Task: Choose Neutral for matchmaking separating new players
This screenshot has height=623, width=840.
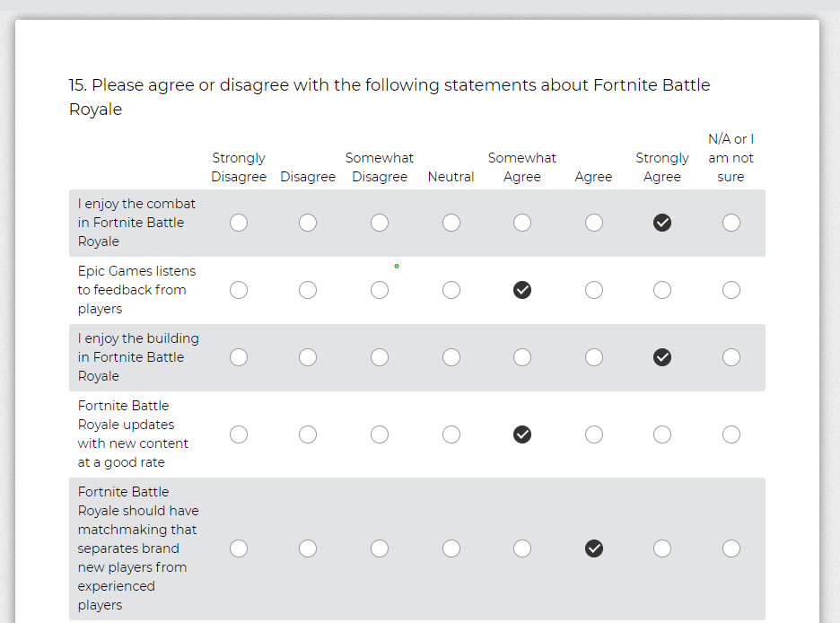Action: [x=451, y=548]
